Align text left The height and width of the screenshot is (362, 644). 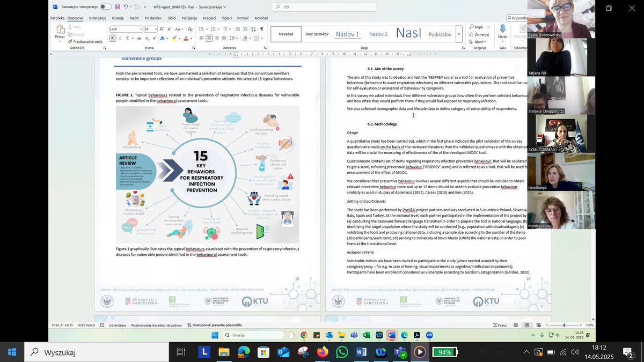pos(202,38)
